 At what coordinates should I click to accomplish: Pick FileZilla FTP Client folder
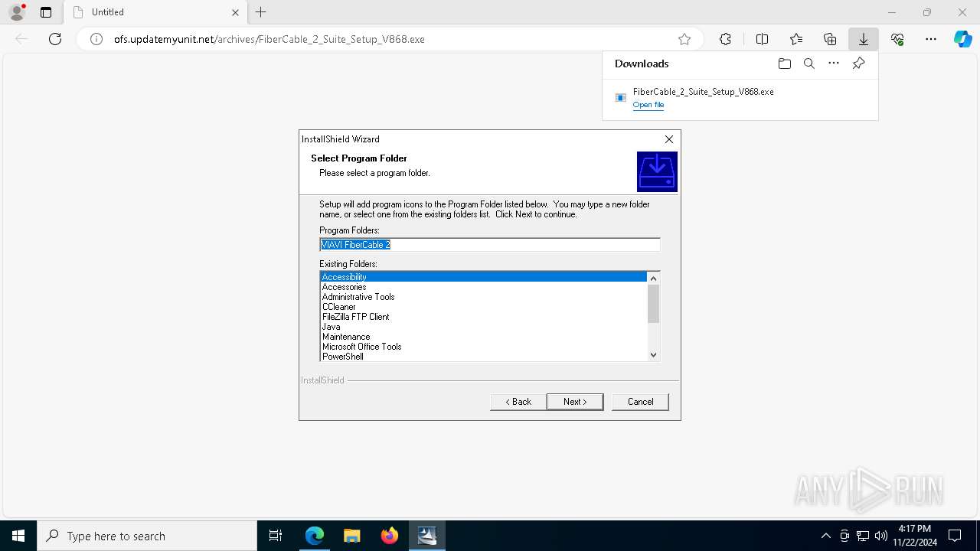pos(483,317)
